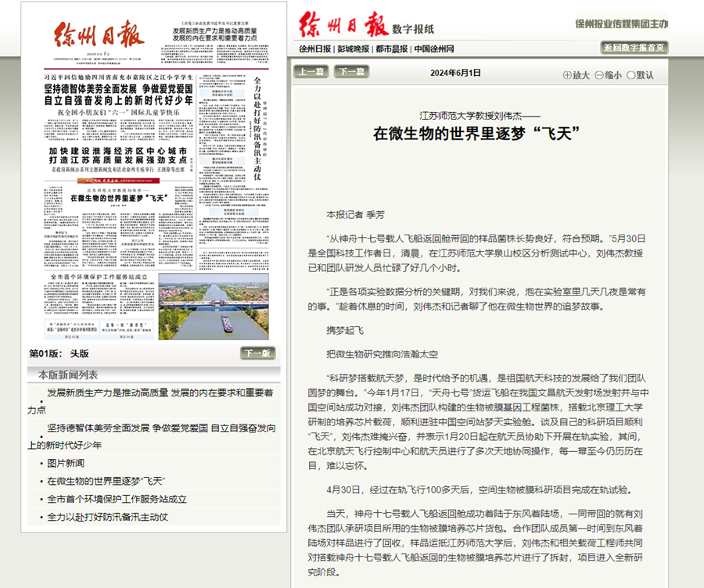Click 下一篇 next article button
This screenshot has width=704, height=588.
click(350, 71)
